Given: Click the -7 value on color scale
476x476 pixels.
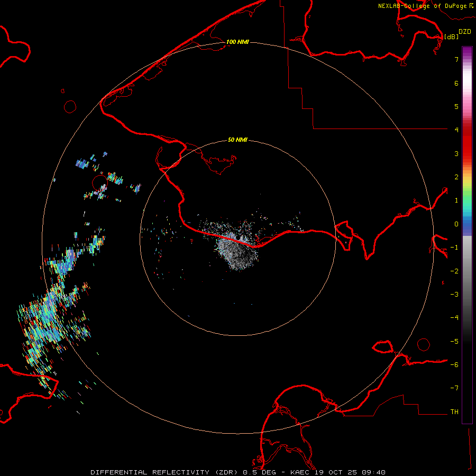Looking at the screenshot, I should pos(454,388).
